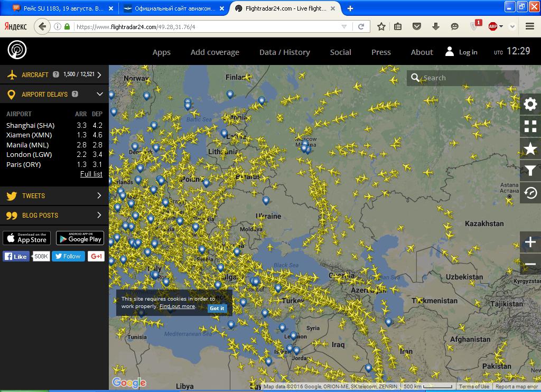
Task: Open the playback history clock icon
Action: click(530, 193)
